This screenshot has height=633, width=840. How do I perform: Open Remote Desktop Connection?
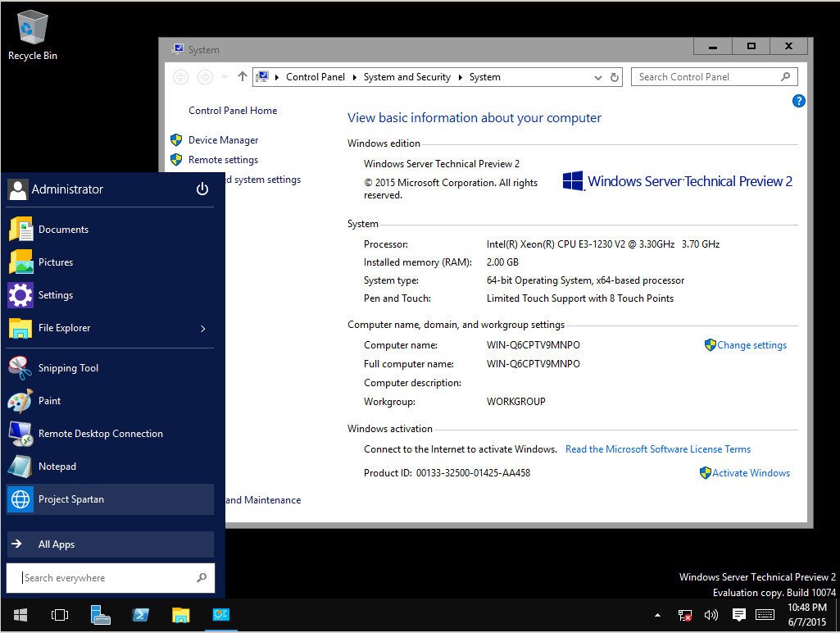click(102, 433)
